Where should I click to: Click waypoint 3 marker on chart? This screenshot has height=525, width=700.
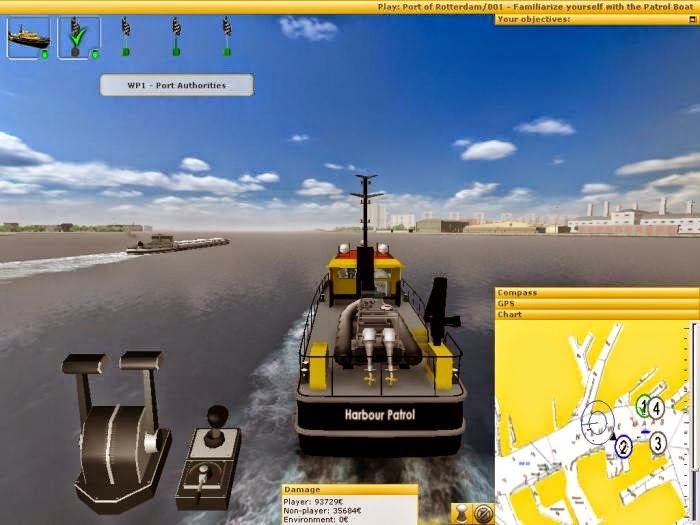click(x=658, y=443)
